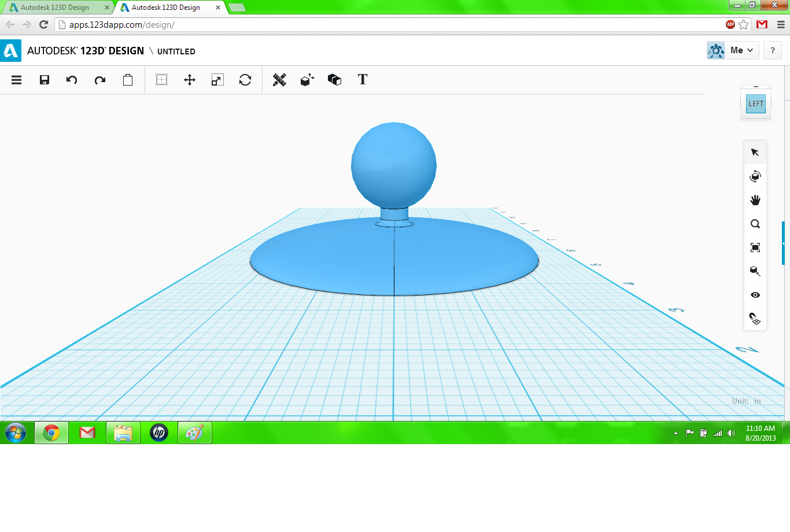
Task: Expand the blue side panel handle
Action: [x=783, y=243]
